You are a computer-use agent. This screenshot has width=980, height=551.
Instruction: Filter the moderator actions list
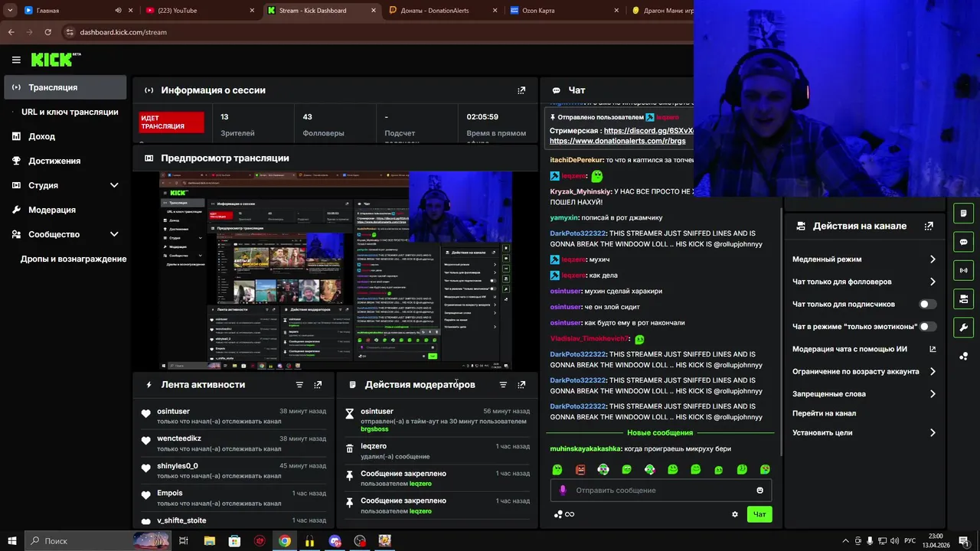503,385
